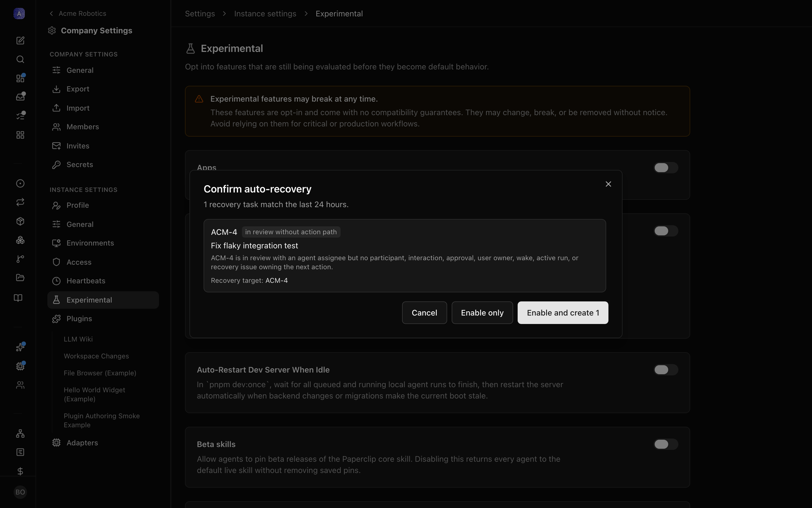812x508 pixels.
Task: Click the ACM-4 recovery target value
Action: 277,281
